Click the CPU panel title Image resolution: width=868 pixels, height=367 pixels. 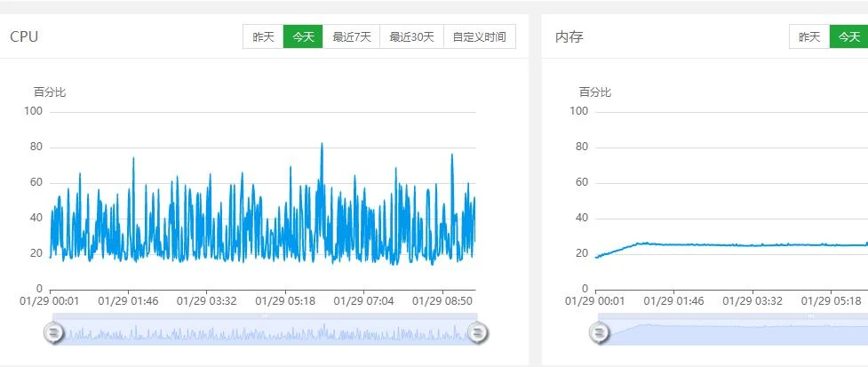click(24, 36)
